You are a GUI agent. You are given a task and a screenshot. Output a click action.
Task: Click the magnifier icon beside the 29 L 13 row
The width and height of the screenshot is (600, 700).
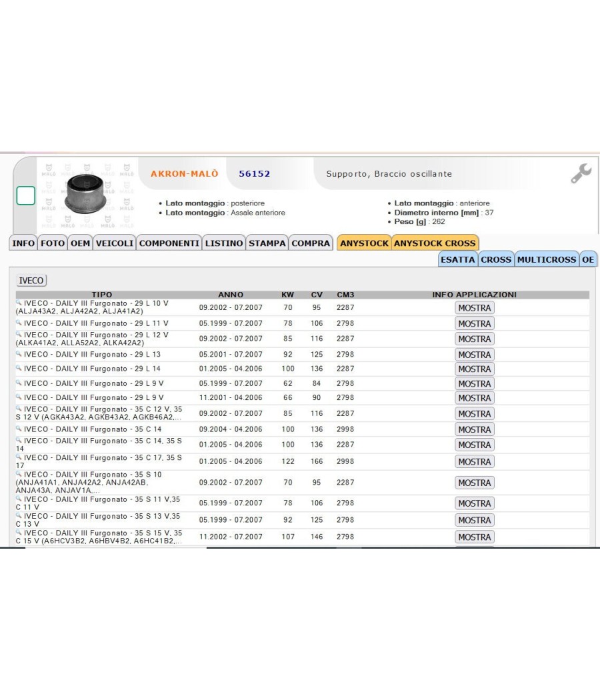pos(19,353)
